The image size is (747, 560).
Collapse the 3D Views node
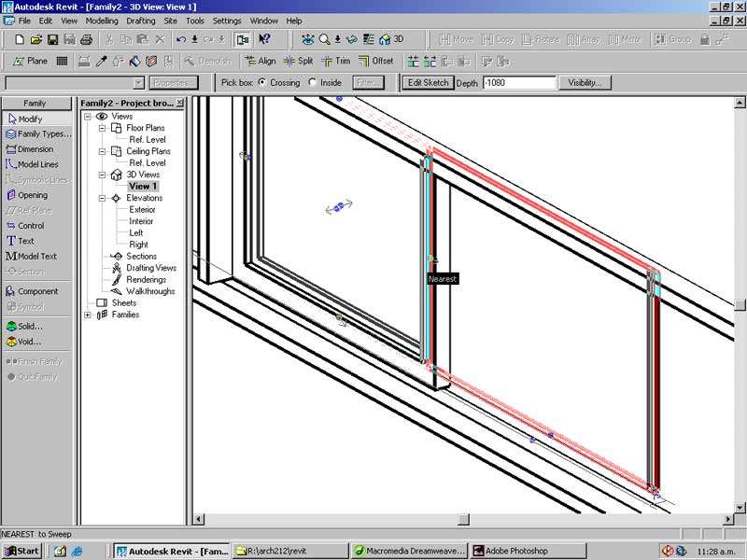[x=102, y=175]
